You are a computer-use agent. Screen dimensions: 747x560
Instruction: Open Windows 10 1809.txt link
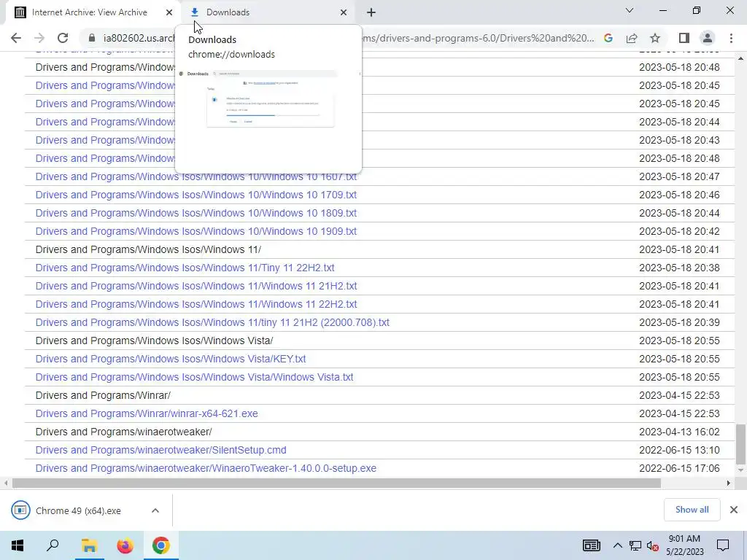click(196, 213)
